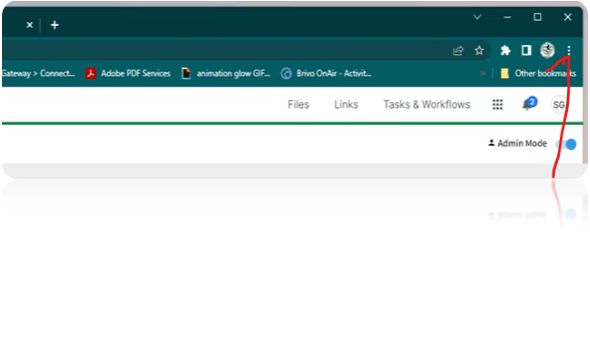Open the Adobe PDF Services bookmark
The height and width of the screenshot is (361, 590).
point(128,73)
